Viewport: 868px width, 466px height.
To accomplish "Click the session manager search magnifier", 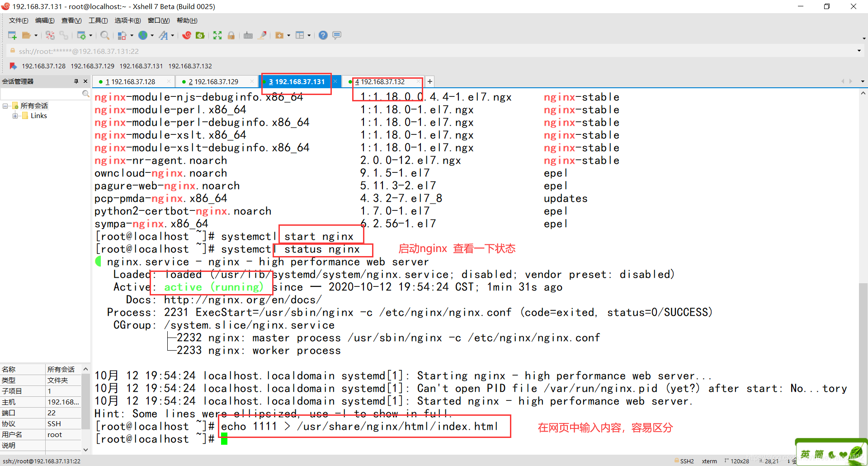I will 85,94.
